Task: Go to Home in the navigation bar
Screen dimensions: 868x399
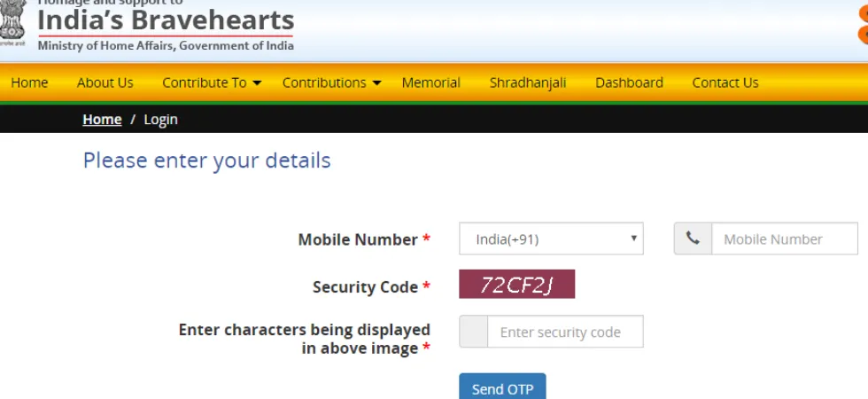Action: (29, 82)
